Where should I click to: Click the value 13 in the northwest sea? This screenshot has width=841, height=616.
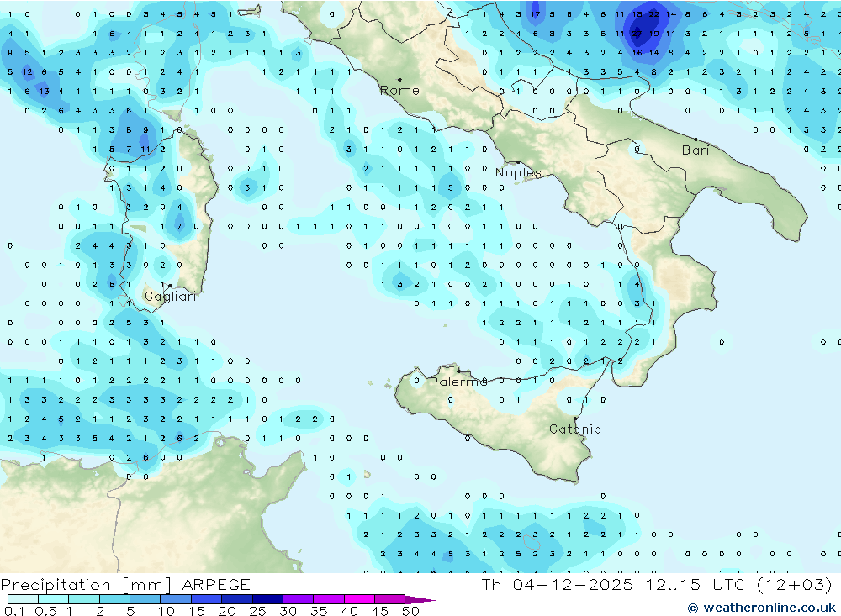click(45, 91)
